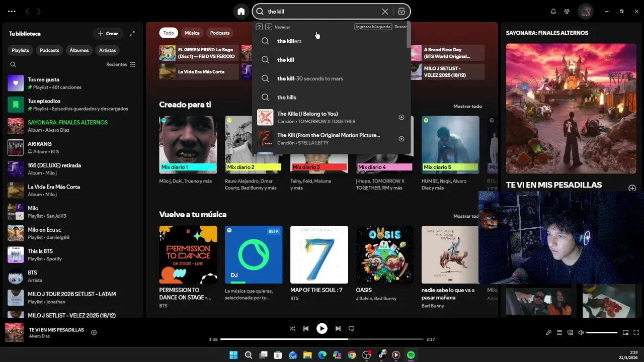The width and height of the screenshot is (644, 362).
Task: Enter full screen player view
Action: (636, 332)
